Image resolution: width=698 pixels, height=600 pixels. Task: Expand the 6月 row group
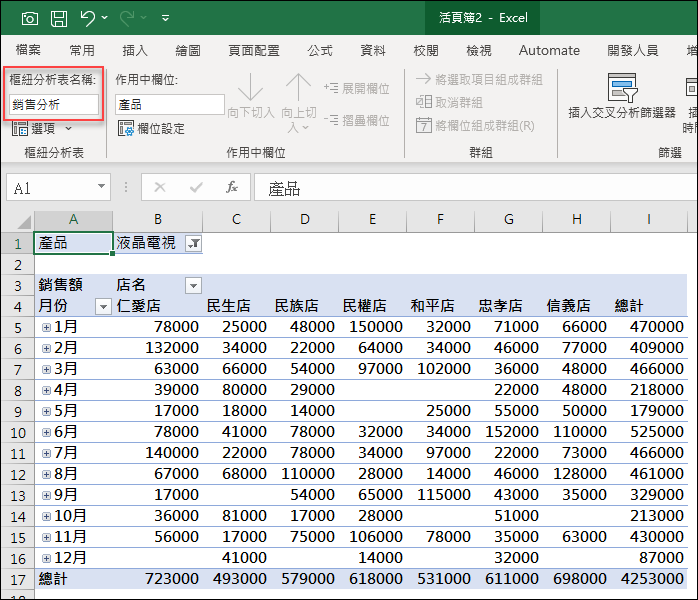coord(46,432)
